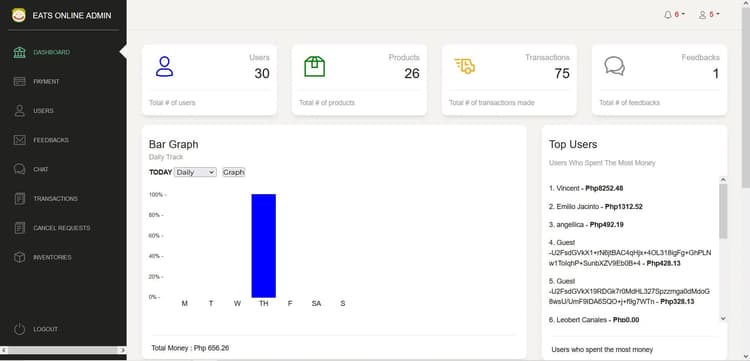Click Top Users list scroll up arrow

(723, 180)
